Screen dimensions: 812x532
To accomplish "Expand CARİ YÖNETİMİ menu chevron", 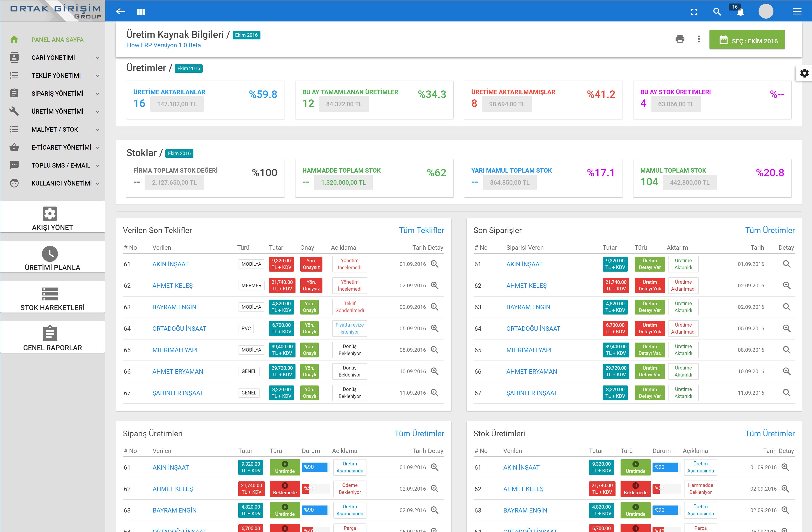I will pos(97,58).
